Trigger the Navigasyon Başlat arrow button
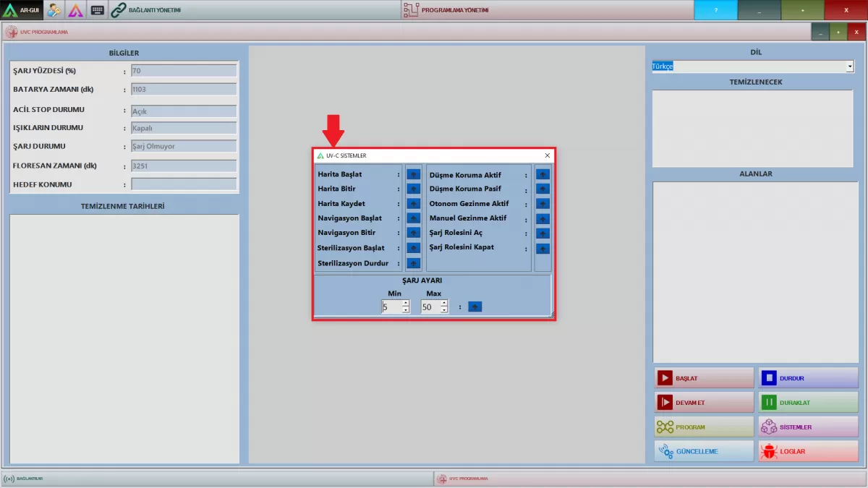This screenshot has height=488, width=868. coord(413,218)
